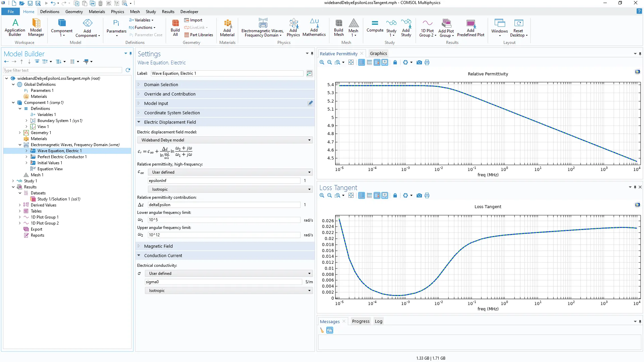Click the Progress tab
Viewport: 644px width, 362px height.
(x=361, y=321)
